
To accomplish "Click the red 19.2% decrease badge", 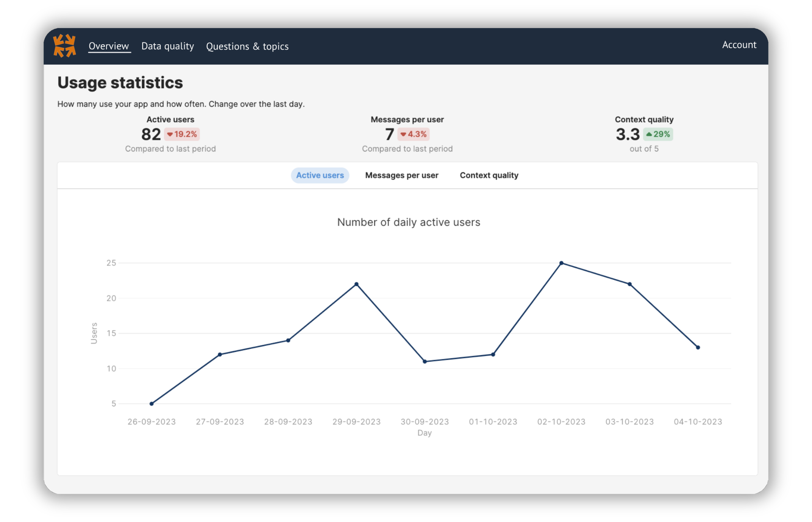I will click(182, 134).
